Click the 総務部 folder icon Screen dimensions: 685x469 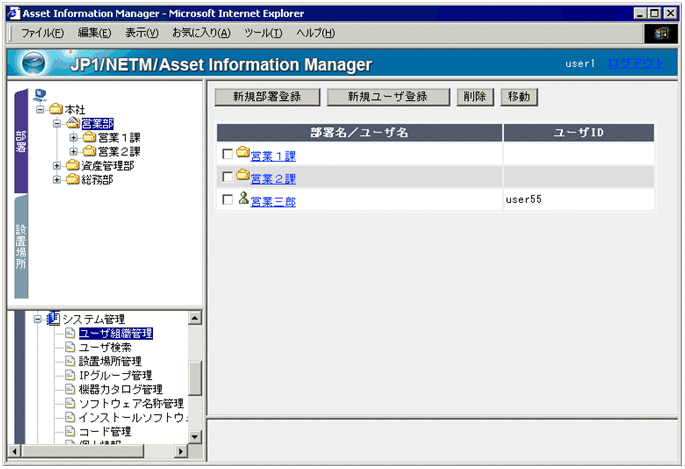click(73, 179)
